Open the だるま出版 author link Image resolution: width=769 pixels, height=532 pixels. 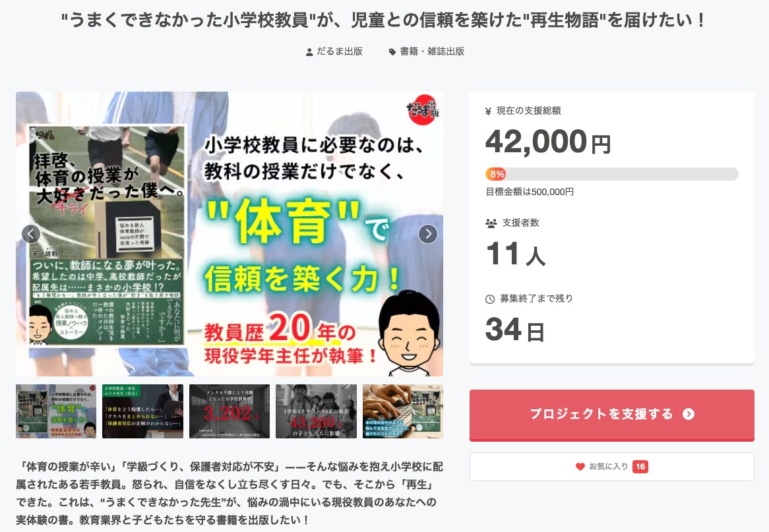[340, 51]
